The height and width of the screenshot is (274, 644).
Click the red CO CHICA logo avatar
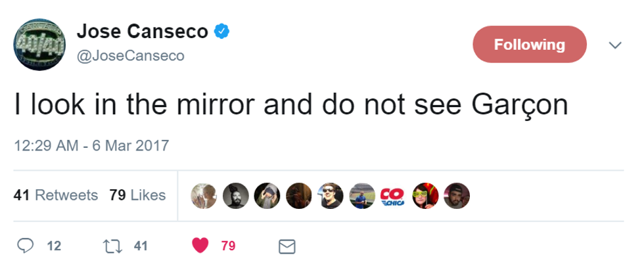392,195
